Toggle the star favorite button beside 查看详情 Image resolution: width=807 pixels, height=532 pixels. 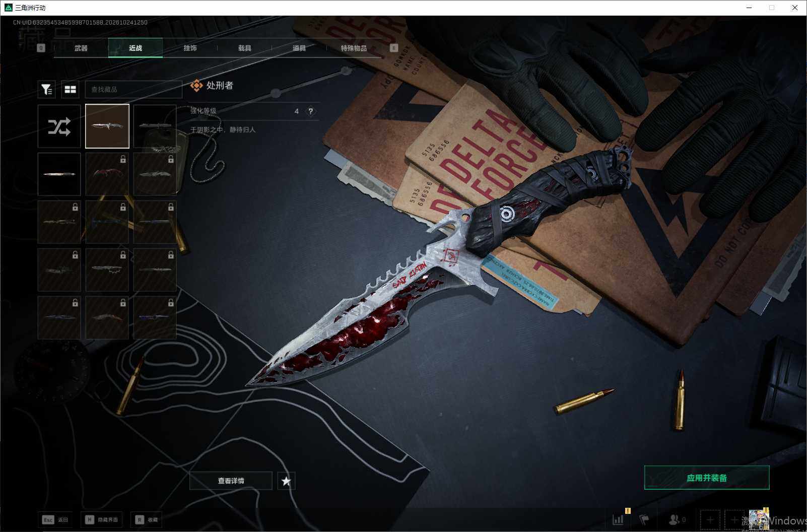tap(286, 481)
